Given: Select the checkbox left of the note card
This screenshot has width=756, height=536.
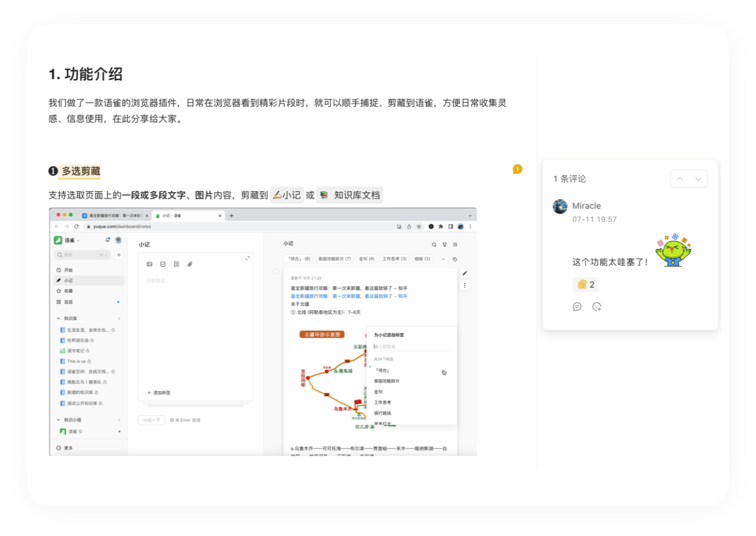Looking at the screenshot, I should tap(275, 272).
